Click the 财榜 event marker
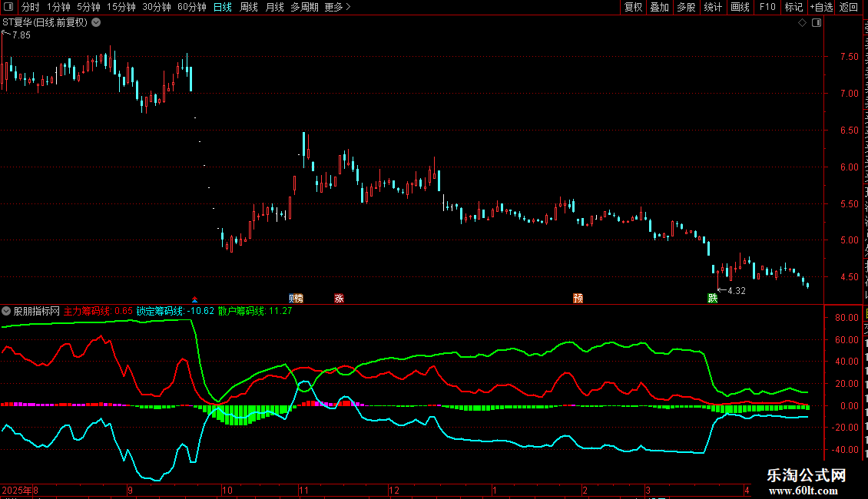 (297, 298)
